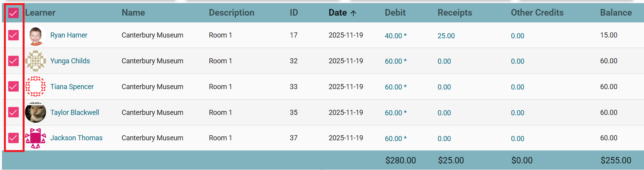
Task: Sort table by the Learner column
Action: click(40, 13)
